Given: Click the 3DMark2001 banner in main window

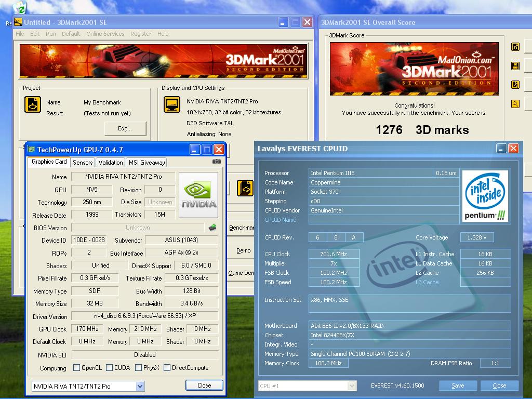Looking at the screenshot, I should coord(164,61).
